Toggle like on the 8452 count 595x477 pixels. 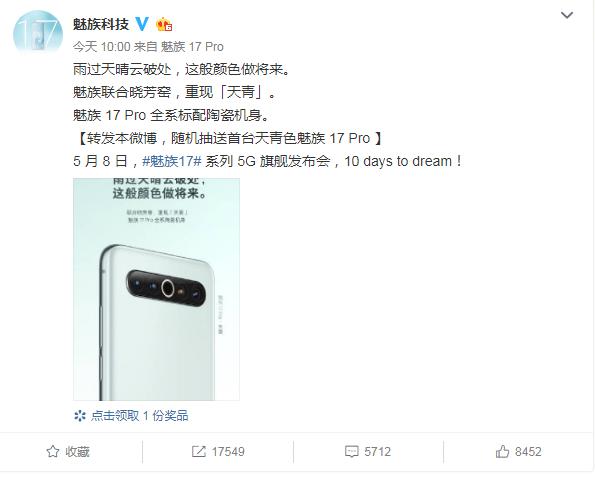[x=528, y=452]
